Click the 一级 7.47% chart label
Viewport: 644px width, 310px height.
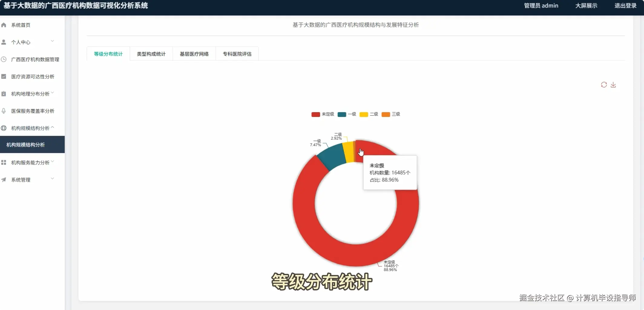click(x=315, y=143)
